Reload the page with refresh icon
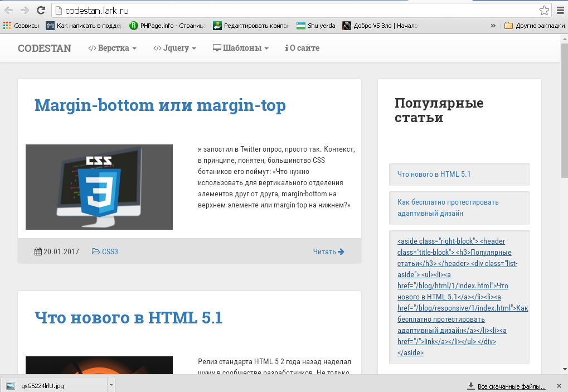568x392 pixels. (x=41, y=11)
